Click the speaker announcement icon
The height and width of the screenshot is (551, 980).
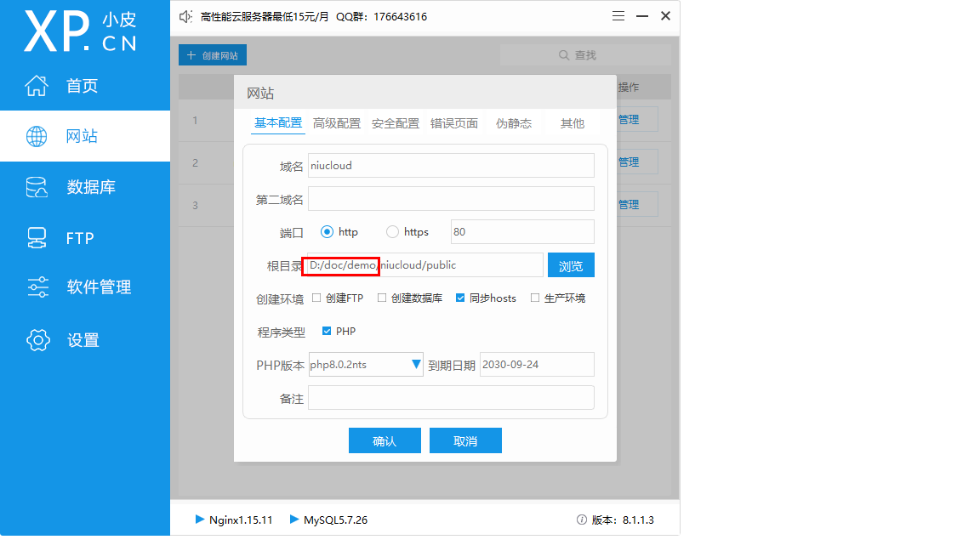(186, 16)
